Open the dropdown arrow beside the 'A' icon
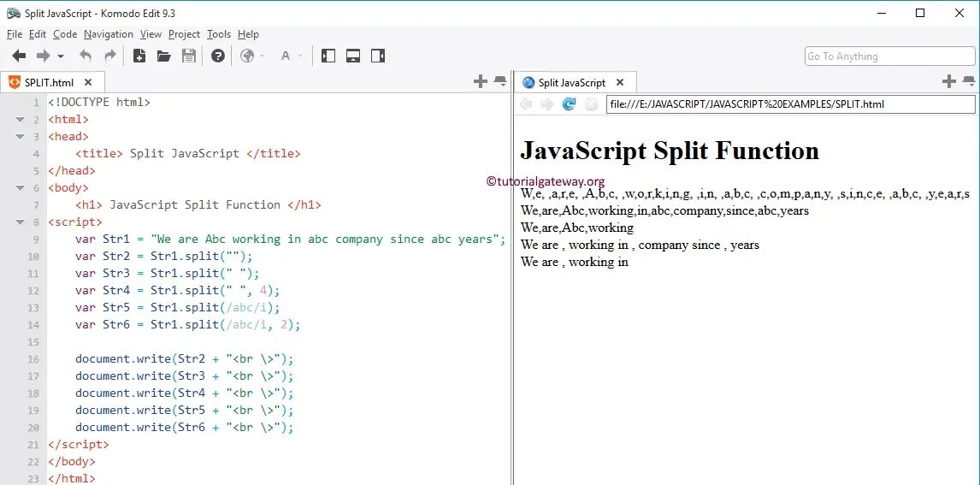980x485 pixels. 300,56
